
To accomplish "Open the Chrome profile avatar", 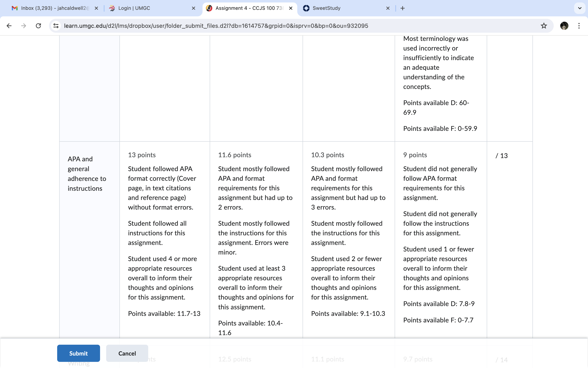I will [564, 26].
